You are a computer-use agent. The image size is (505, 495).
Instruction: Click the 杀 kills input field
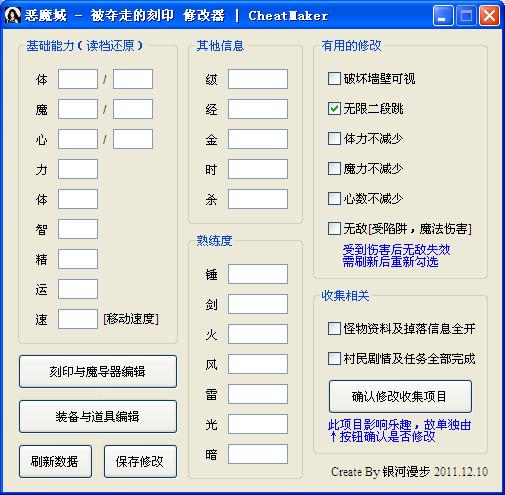point(258,199)
